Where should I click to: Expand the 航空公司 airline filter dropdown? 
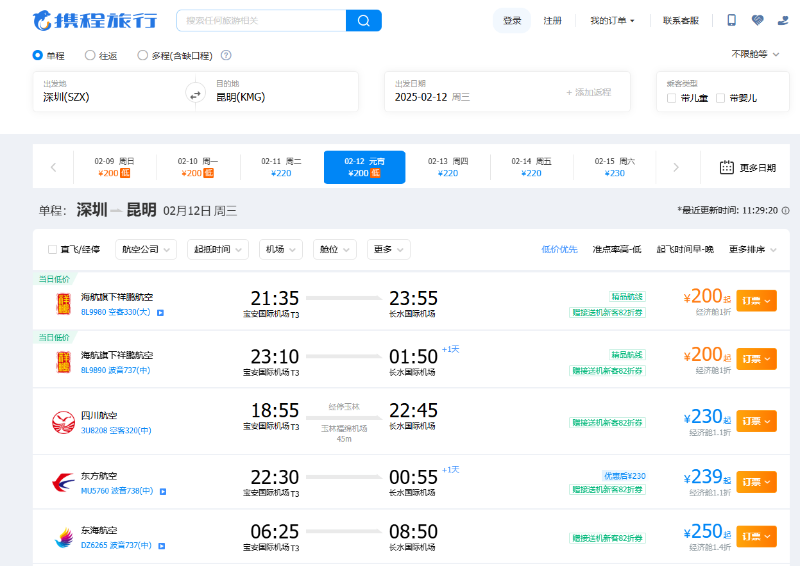coord(146,249)
